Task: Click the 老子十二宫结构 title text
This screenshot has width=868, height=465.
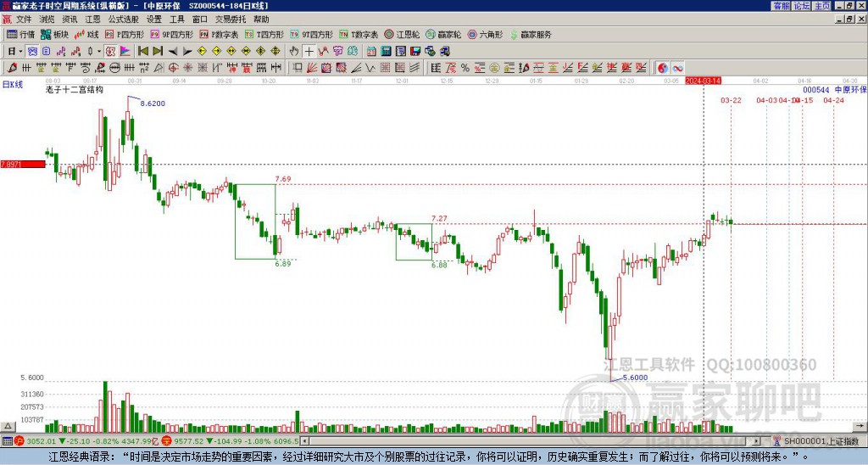Action: 75,90
